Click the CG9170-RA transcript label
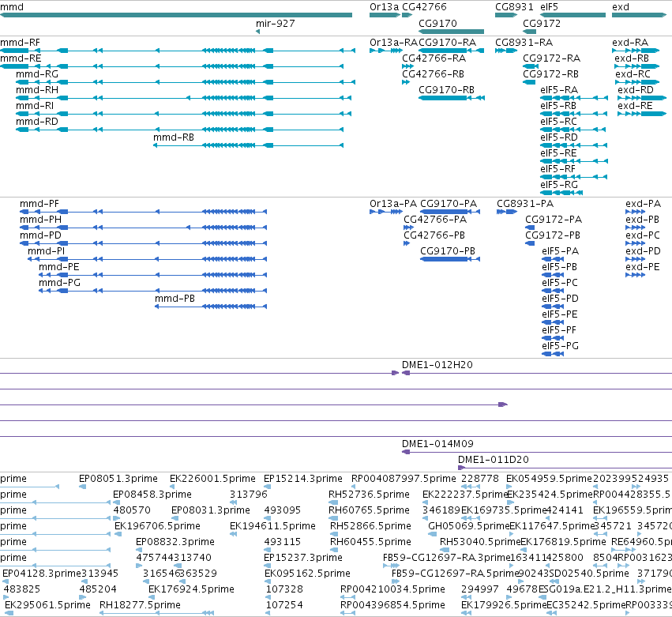 pyautogui.click(x=448, y=43)
